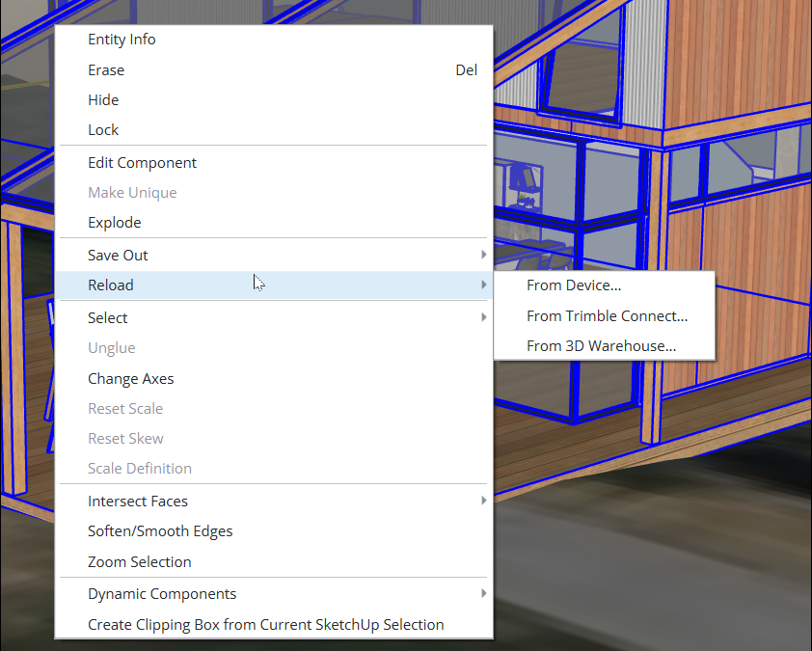Open Entity Info from context menu

(274, 40)
